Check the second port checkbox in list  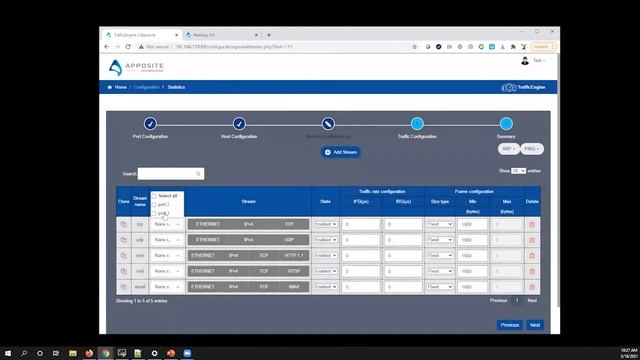tap(154, 213)
